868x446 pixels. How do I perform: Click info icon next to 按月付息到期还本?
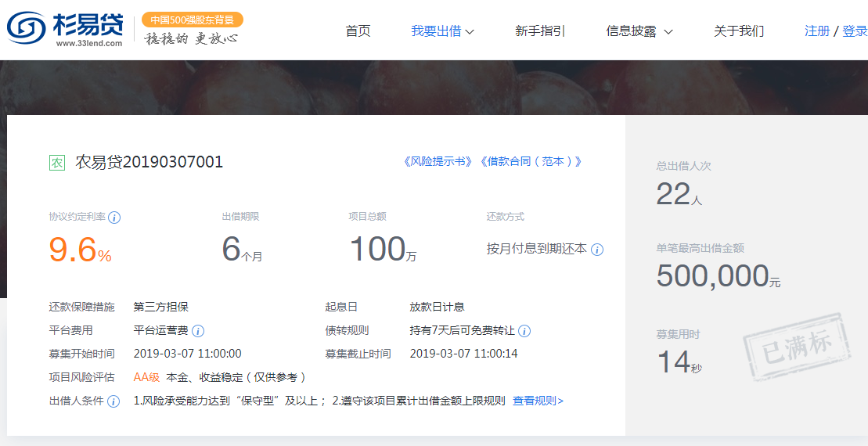pyautogui.click(x=597, y=250)
